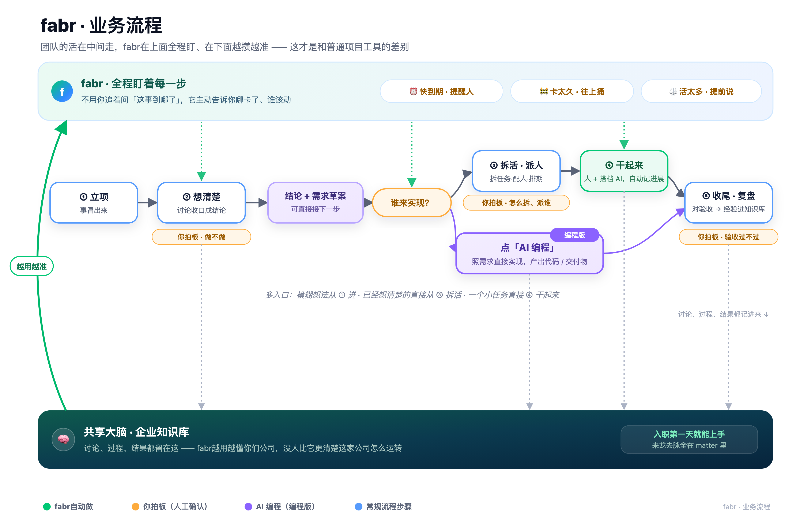Click the ① 立项 step box
811x532 pixels.
click(x=94, y=203)
